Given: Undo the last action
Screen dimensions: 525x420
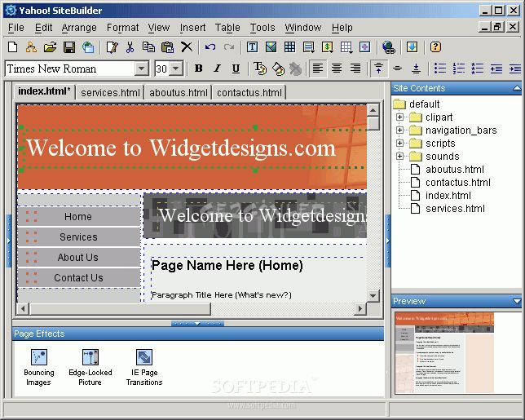Looking at the screenshot, I should [210, 47].
